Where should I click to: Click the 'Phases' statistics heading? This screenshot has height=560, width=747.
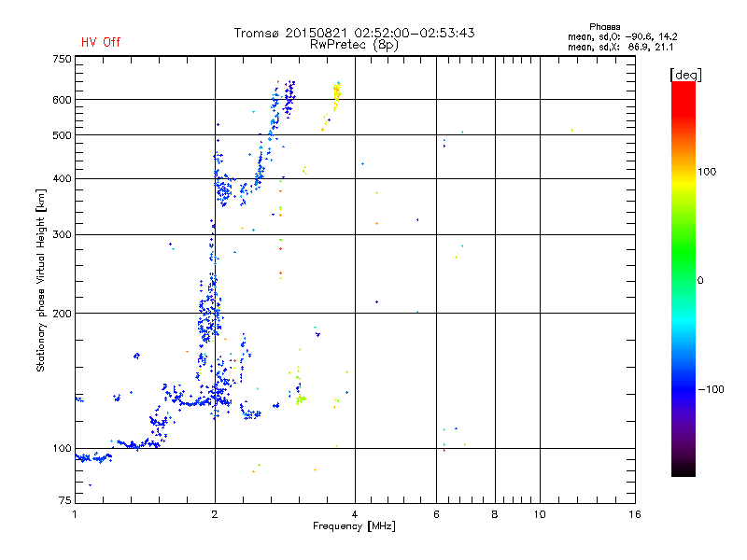pos(604,27)
